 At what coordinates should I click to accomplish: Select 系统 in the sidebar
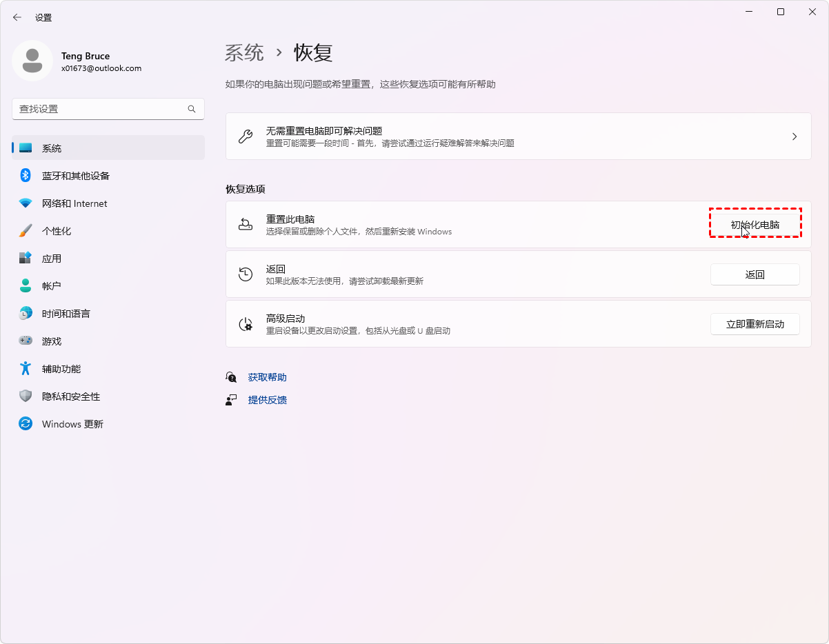coord(52,148)
